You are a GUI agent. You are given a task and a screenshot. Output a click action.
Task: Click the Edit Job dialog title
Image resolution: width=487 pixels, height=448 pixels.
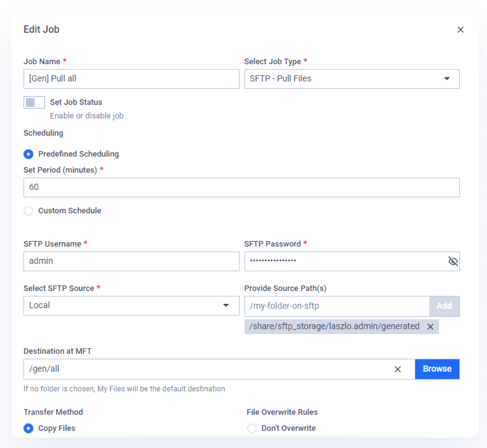click(42, 29)
